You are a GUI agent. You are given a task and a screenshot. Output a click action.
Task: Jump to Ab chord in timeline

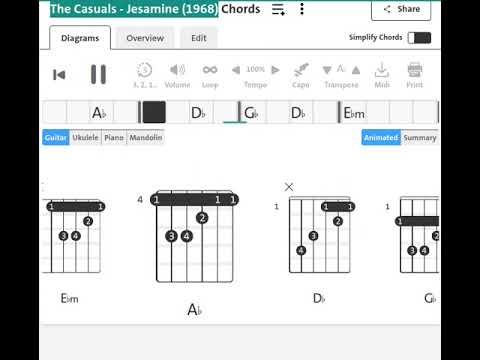point(99,113)
